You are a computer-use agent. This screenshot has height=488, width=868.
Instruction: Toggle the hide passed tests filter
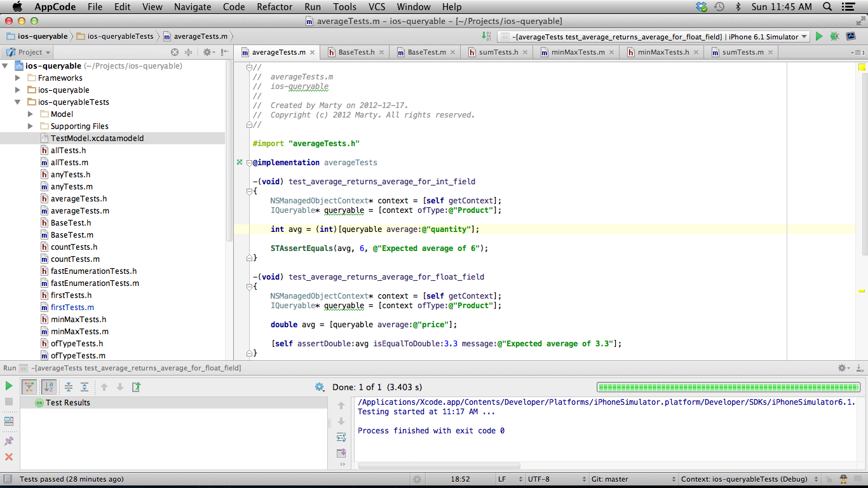(x=29, y=387)
